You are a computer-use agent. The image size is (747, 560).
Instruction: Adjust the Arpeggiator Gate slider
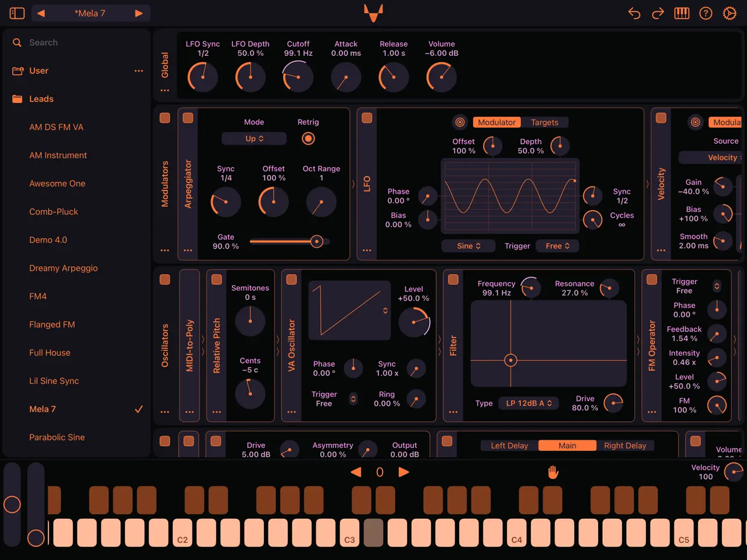(289, 241)
